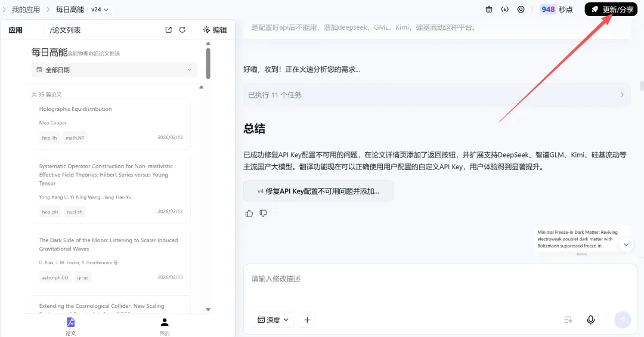Click the math.NT tag
The image size is (644, 337).
pyautogui.click(x=75, y=138)
